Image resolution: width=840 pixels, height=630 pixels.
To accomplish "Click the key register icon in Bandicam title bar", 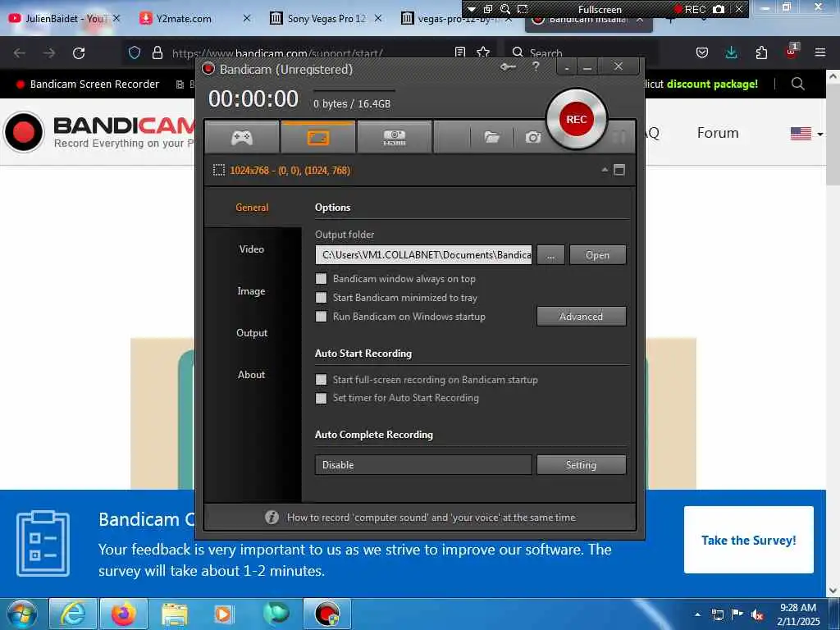I will [x=508, y=67].
